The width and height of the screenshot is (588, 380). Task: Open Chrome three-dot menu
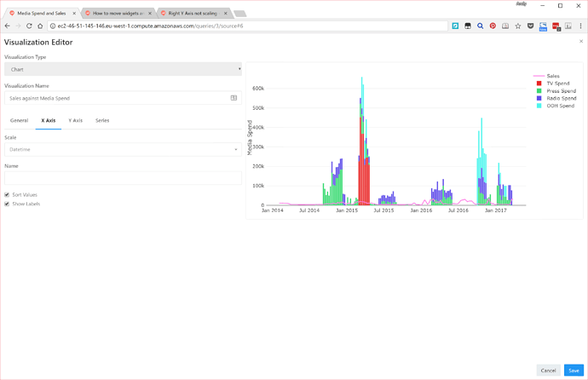point(580,26)
